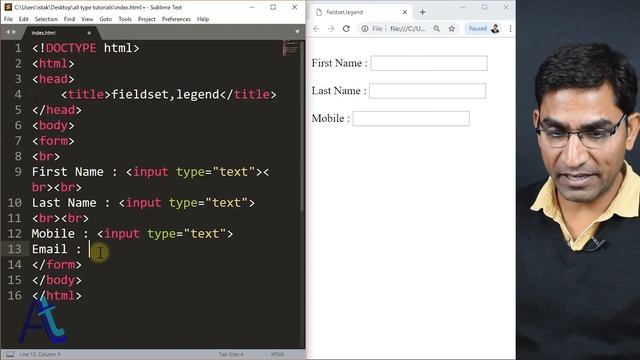Open the Project menu
640x360 pixels.
click(x=147, y=19)
